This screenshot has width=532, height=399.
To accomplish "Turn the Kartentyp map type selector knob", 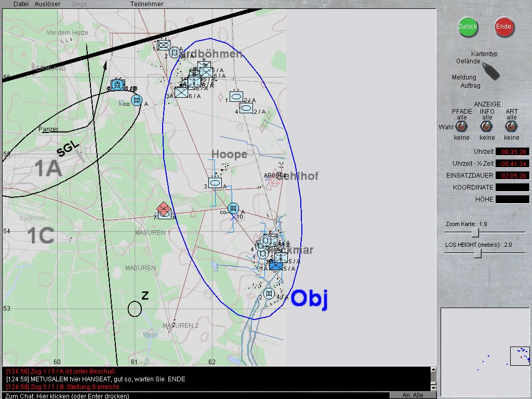I will [x=489, y=70].
